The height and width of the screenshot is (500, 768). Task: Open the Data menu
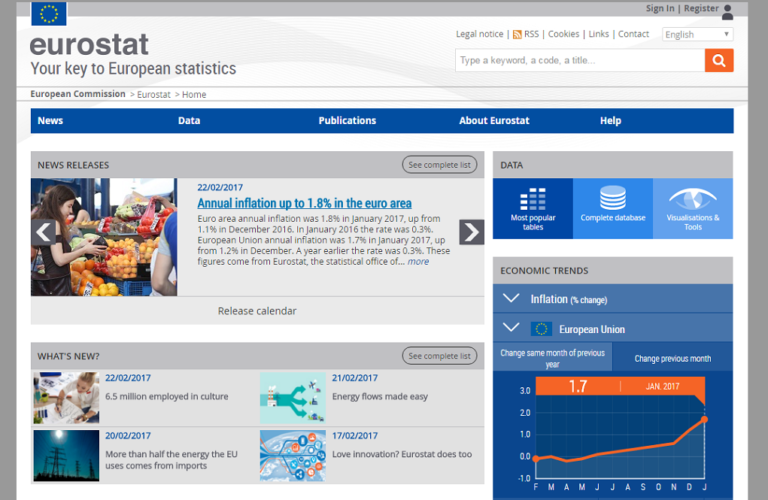coord(189,120)
